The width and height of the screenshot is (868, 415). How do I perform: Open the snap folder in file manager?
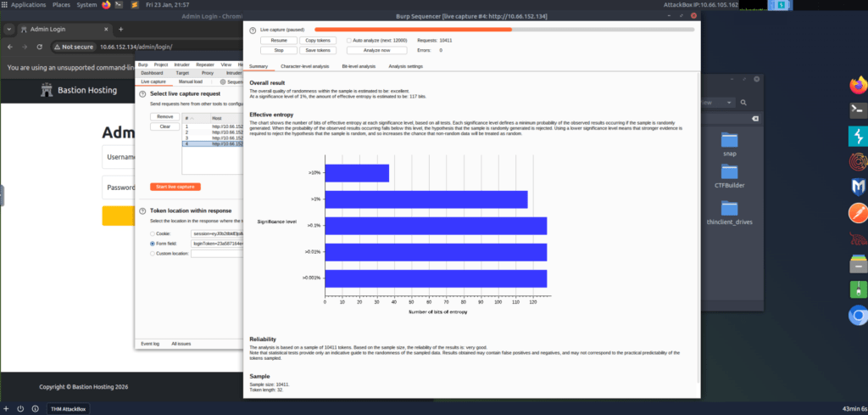[730, 145]
